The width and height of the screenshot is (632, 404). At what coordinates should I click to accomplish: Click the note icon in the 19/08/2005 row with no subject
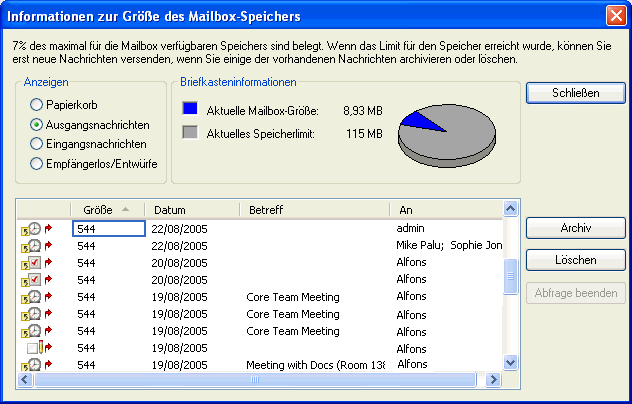coord(35,347)
